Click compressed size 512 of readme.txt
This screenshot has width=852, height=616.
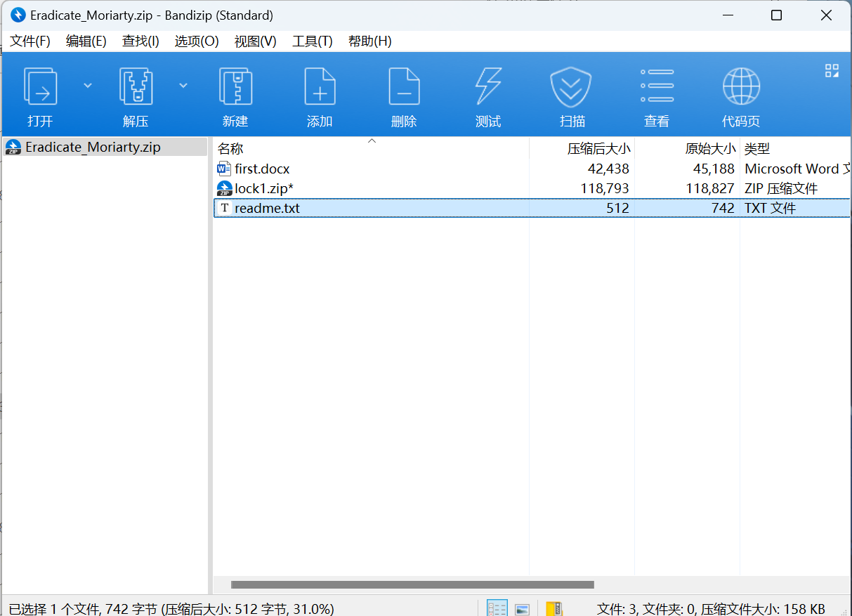point(618,208)
